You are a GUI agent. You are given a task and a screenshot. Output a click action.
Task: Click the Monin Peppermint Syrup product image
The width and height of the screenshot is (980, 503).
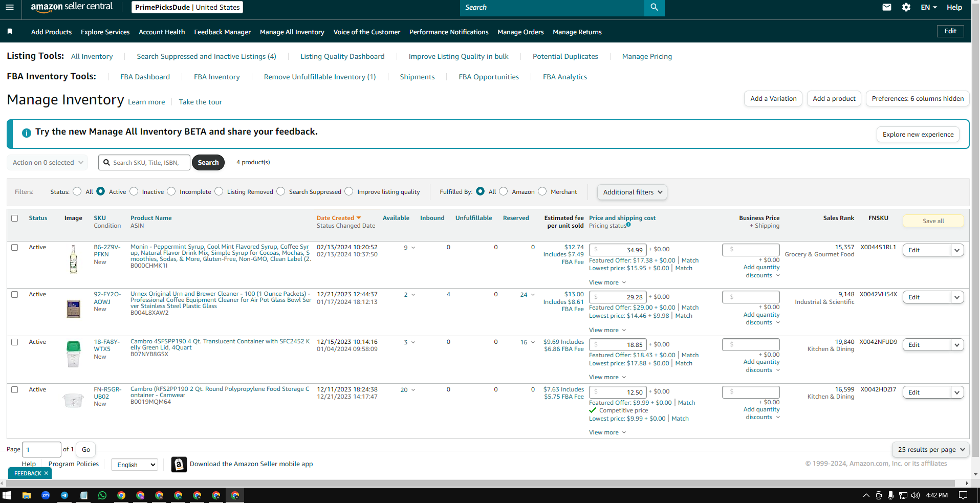tap(73, 259)
